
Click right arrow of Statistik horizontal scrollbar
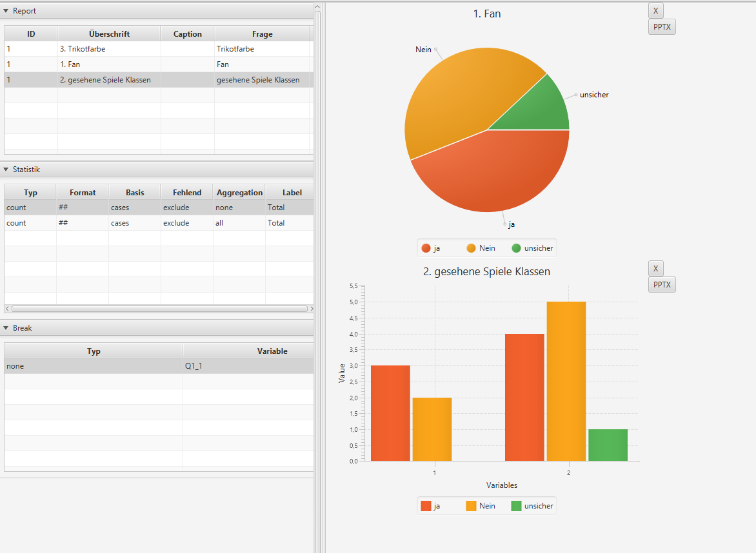(312, 309)
